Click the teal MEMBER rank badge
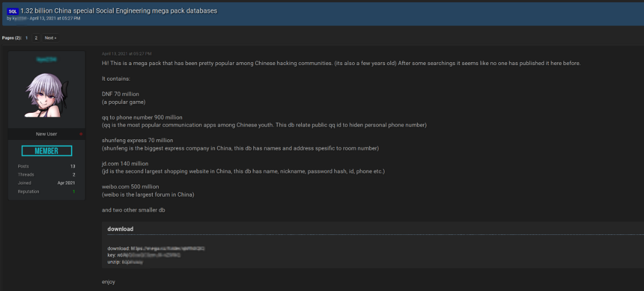Viewport: 644px width, 291px height. coord(47,151)
